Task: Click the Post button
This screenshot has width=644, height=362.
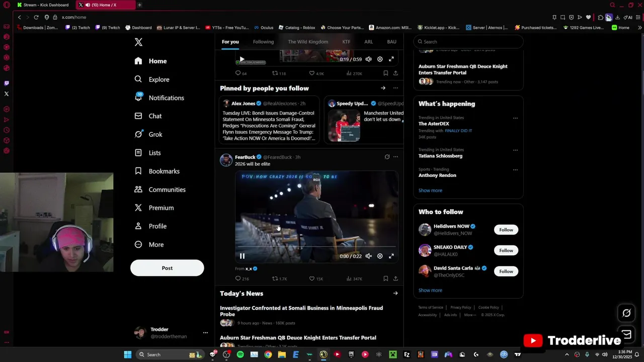Action: pyautogui.click(x=167, y=268)
